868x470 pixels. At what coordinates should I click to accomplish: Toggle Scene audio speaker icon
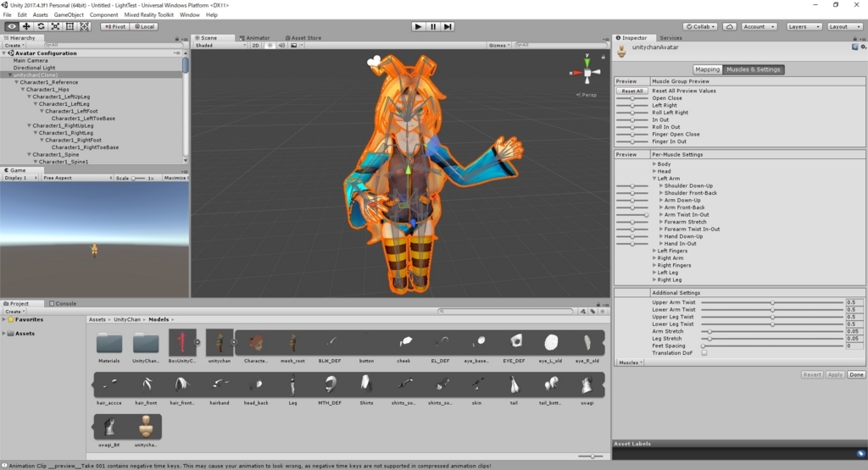click(x=281, y=46)
